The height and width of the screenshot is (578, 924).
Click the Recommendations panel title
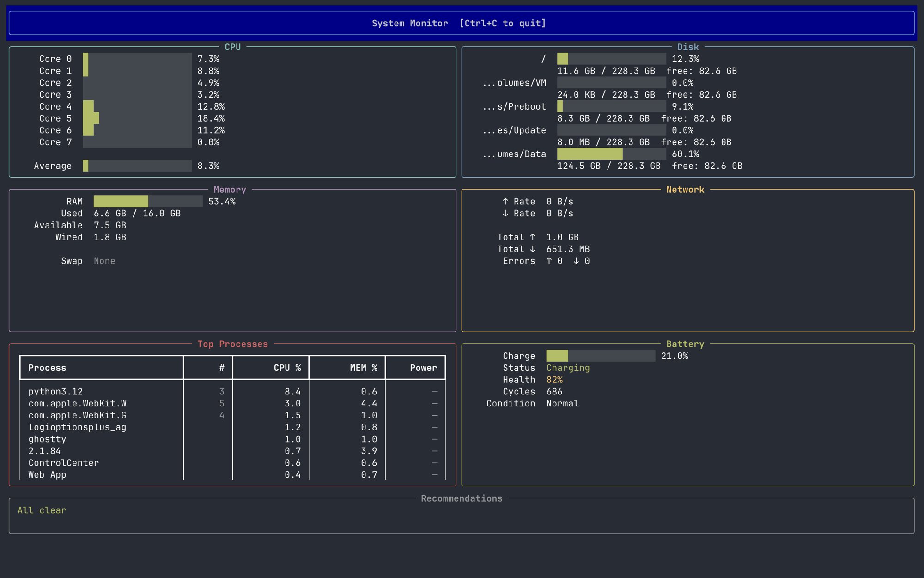462,498
